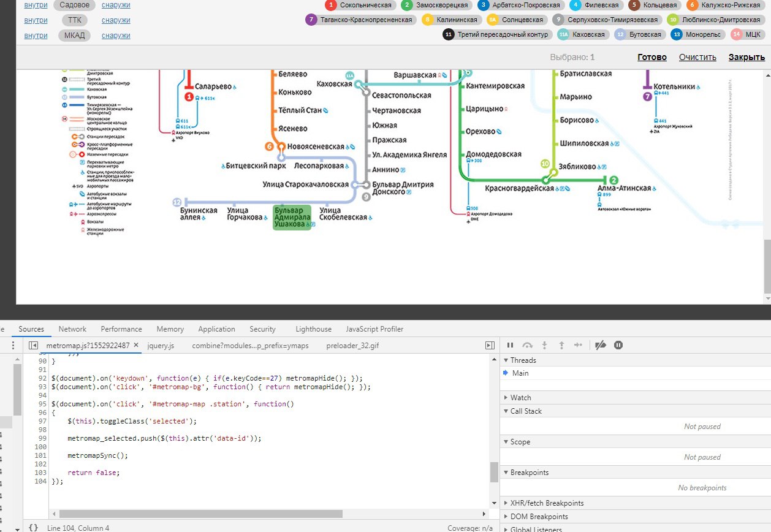Screen dimensions: 771x532
Task: Click the Step over debugger icon
Action: (x=528, y=346)
